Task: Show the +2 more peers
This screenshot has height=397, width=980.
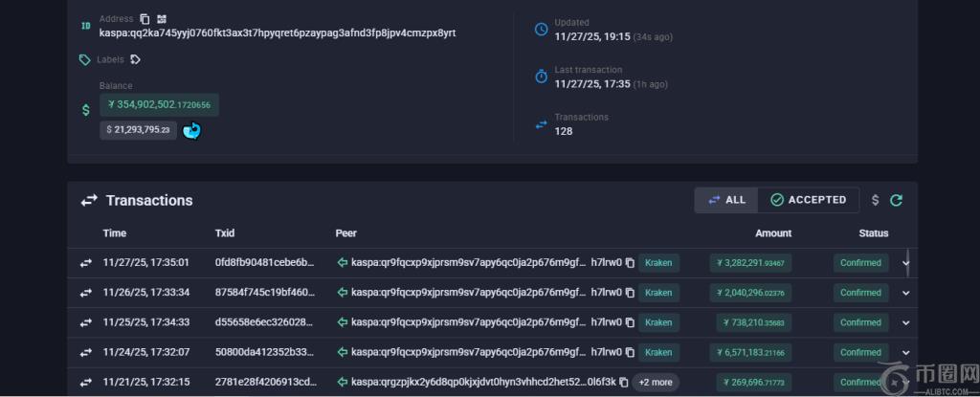Action: click(x=656, y=383)
